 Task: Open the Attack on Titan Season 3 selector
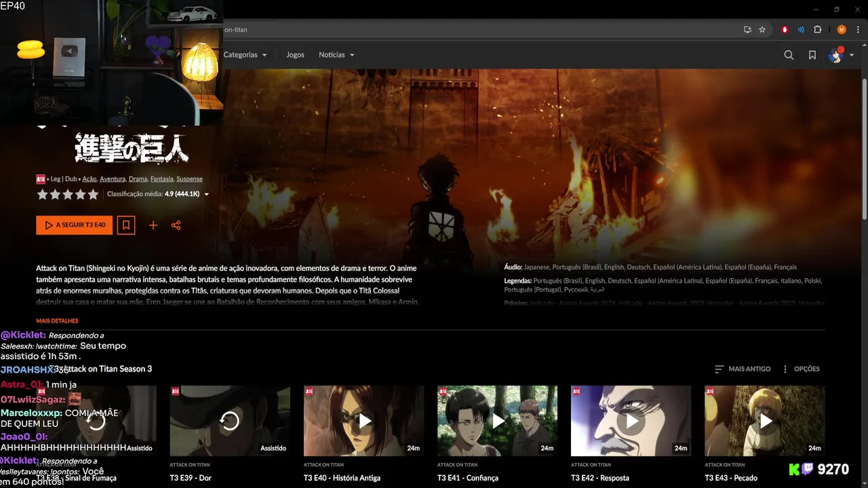tap(102, 369)
